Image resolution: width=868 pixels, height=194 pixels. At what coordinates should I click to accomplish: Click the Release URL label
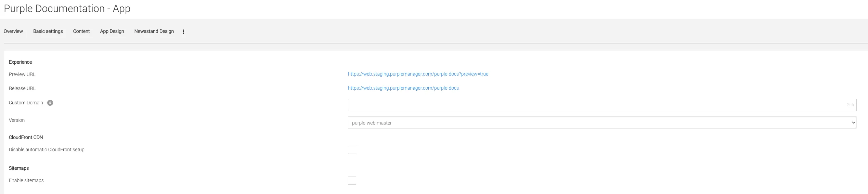click(x=22, y=88)
